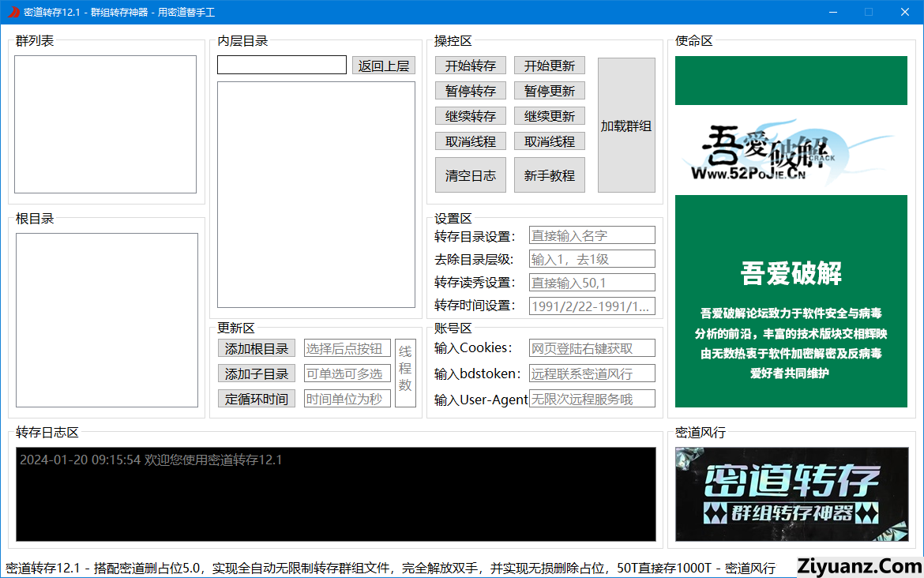
Task: Clear the log with 清空日志
Action: click(470, 175)
